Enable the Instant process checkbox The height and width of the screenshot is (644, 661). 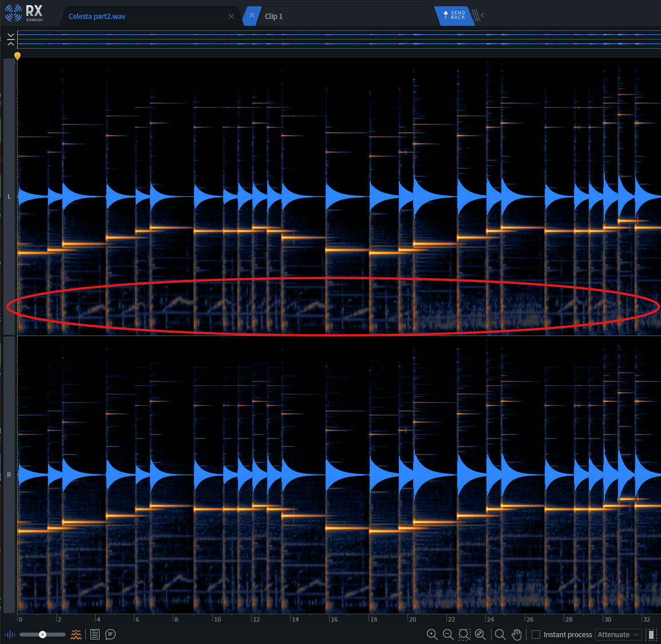[536, 634]
